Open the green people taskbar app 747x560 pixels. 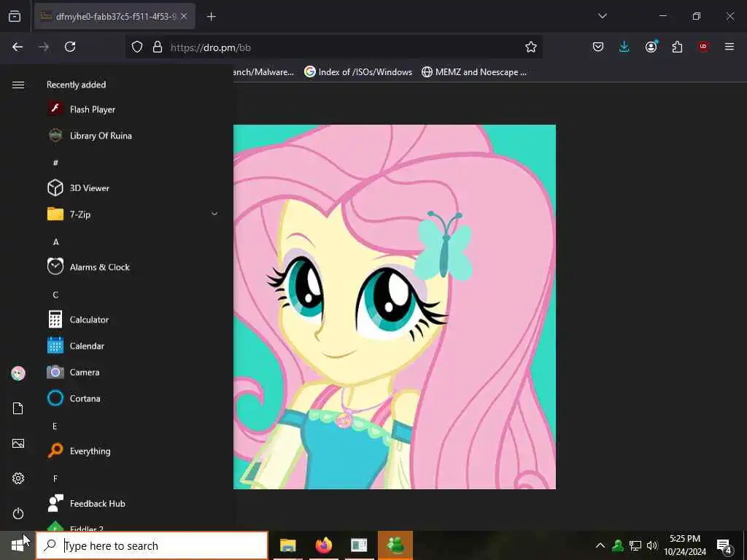point(395,545)
